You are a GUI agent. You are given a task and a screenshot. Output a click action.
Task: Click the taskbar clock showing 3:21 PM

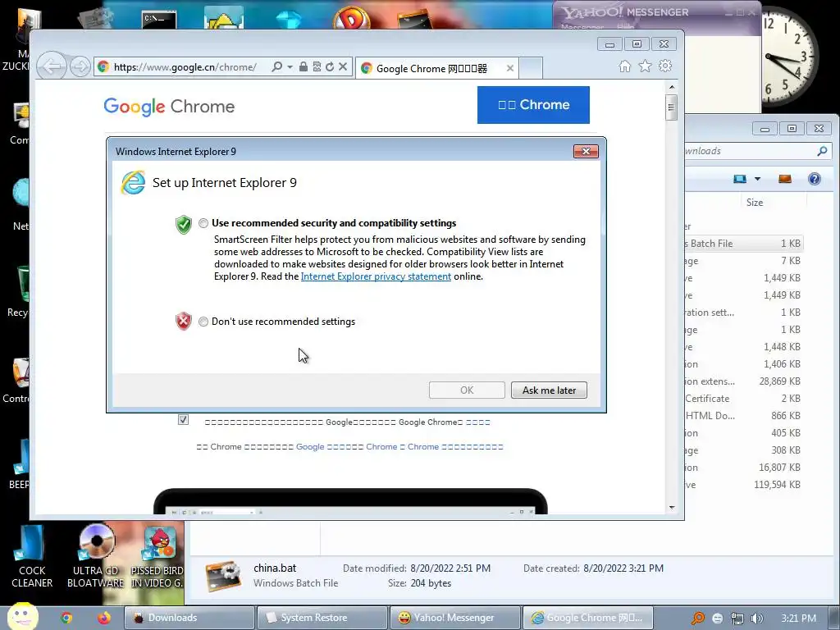tap(798, 619)
